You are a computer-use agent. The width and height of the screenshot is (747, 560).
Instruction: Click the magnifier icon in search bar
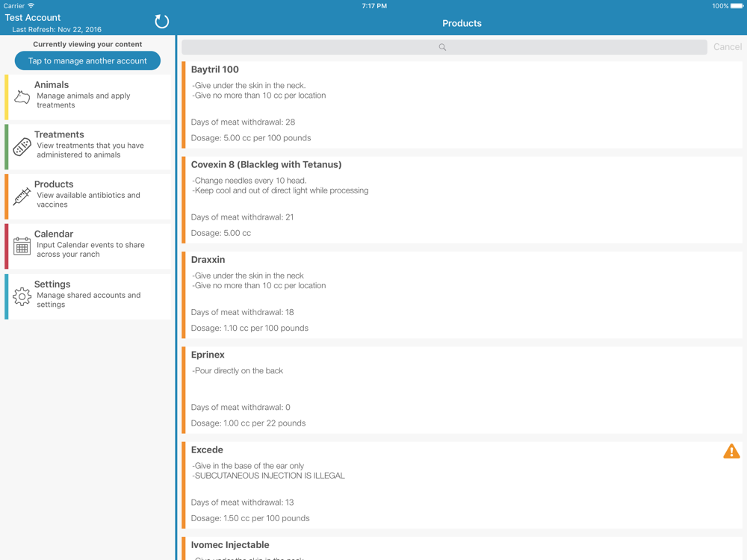tap(442, 47)
